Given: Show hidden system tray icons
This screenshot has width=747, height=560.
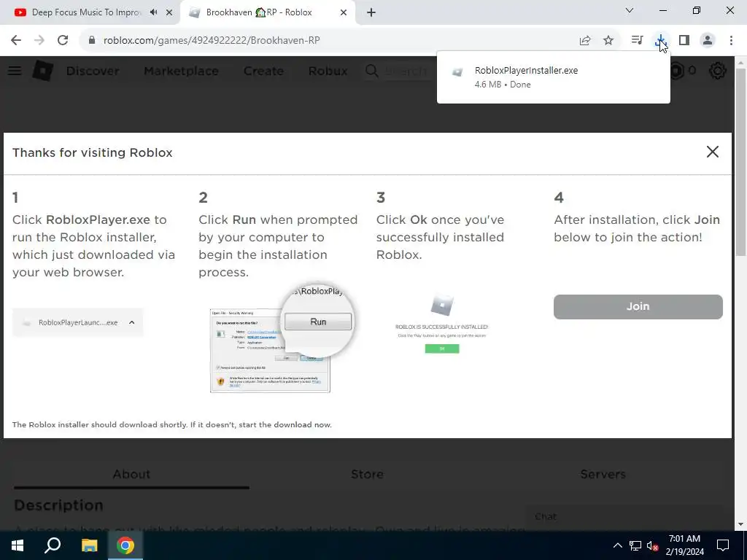Looking at the screenshot, I should [617, 545].
